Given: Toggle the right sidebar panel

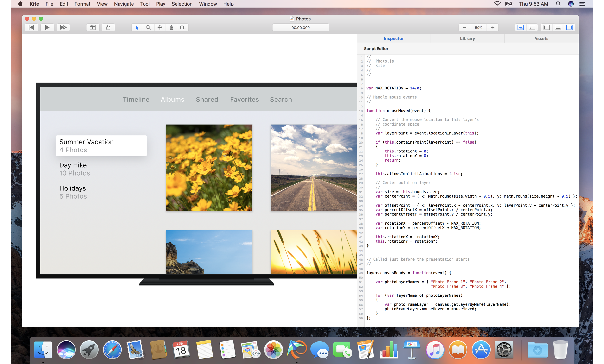Looking at the screenshot, I should pyautogui.click(x=569, y=27).
